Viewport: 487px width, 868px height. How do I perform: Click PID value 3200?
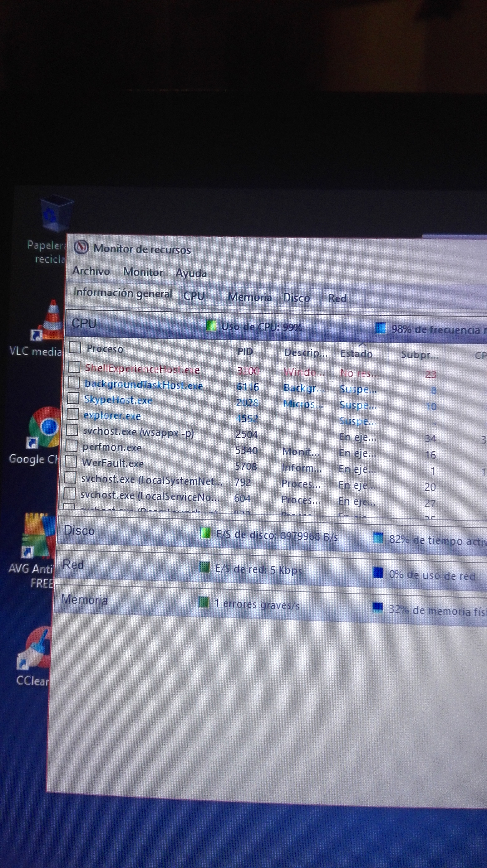click(248, 371)
